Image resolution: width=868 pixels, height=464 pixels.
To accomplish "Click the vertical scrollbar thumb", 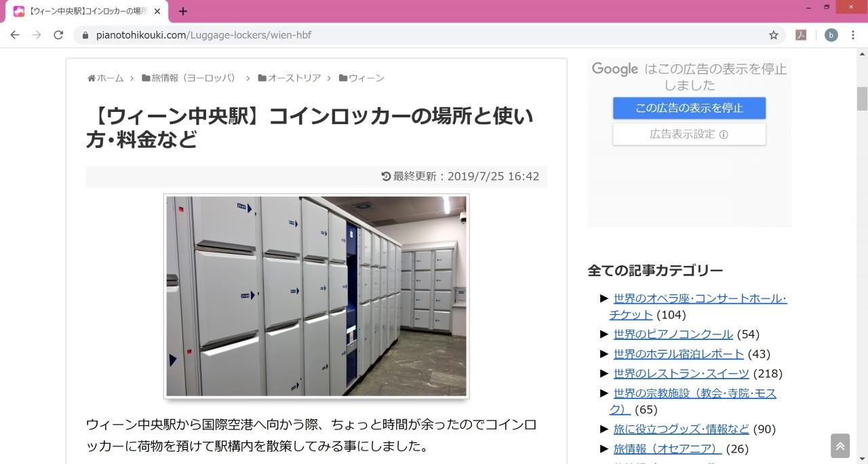I will coord(862,98).
